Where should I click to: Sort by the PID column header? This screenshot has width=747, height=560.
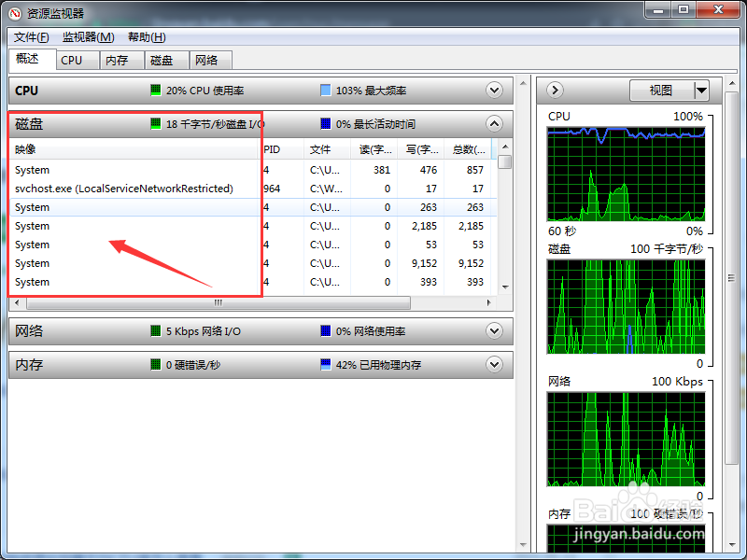[x=282, y=149]
